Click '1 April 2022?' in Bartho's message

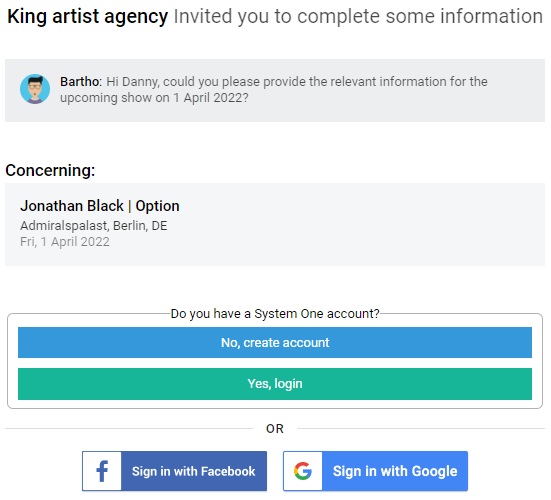211,98
